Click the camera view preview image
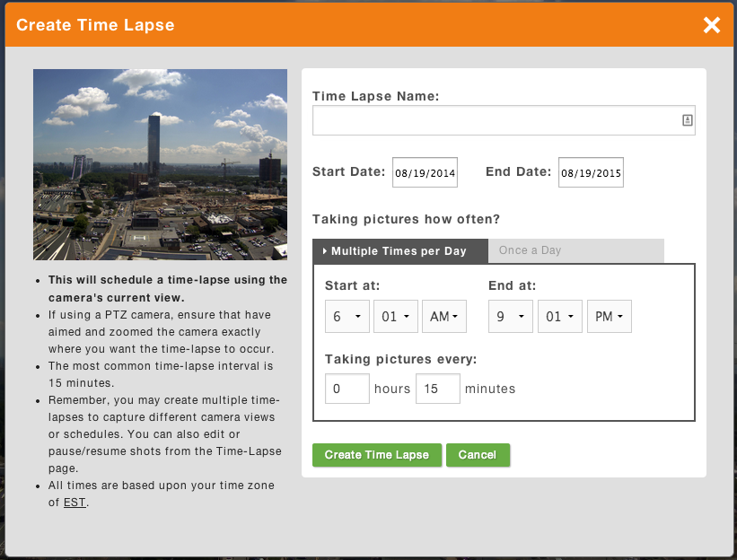737x560 pixels. click(x=161, y=165)
